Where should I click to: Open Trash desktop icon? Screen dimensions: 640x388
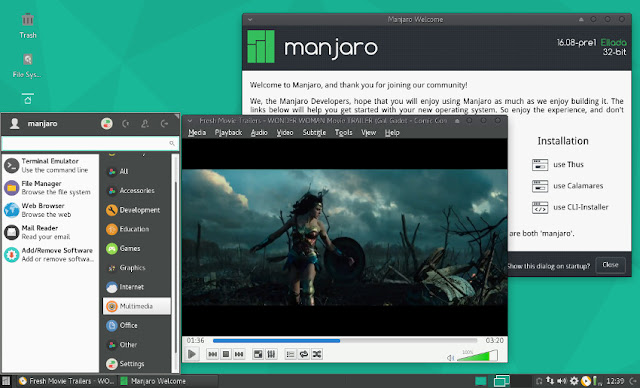click(27, 25)
